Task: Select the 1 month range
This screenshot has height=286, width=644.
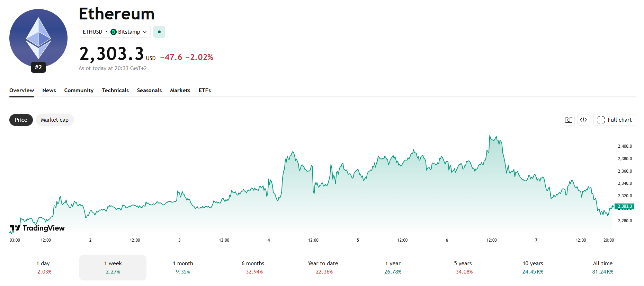Action: click(183, 268)
